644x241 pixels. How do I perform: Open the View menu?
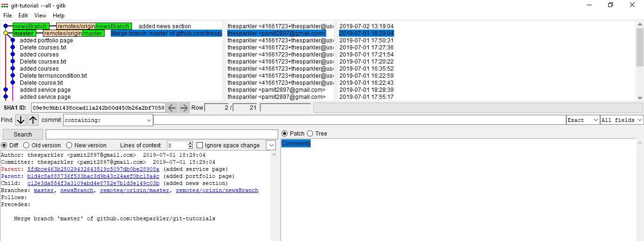coord(41,16)
